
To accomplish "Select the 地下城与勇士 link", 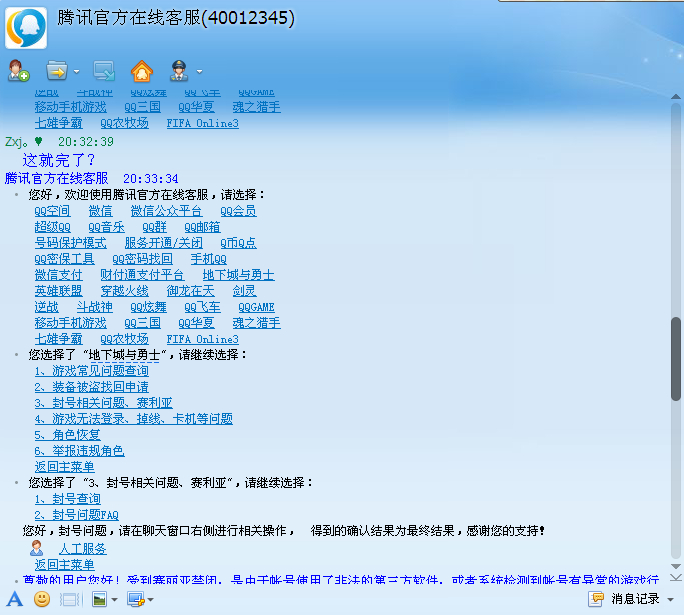I will [238, 275].
